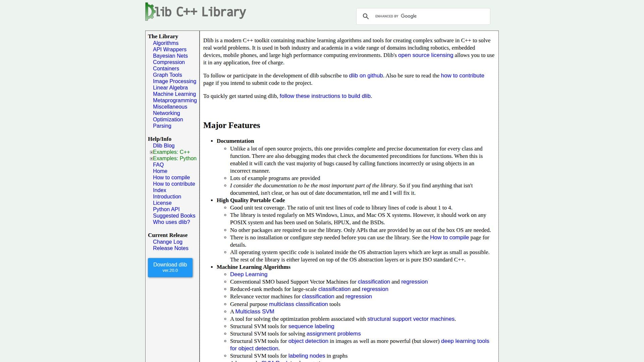Open Who uses dlib? page
The image size is (644, 362).
(171, 222)
